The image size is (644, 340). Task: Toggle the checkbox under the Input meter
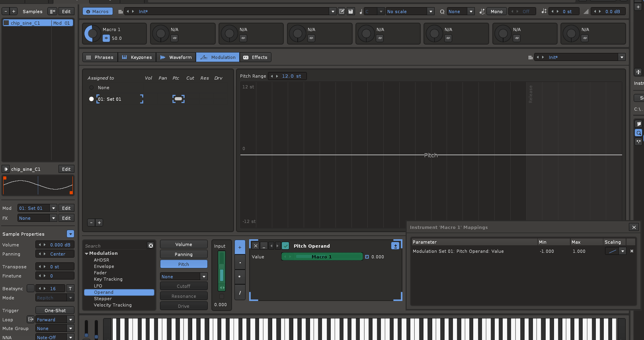222,296
